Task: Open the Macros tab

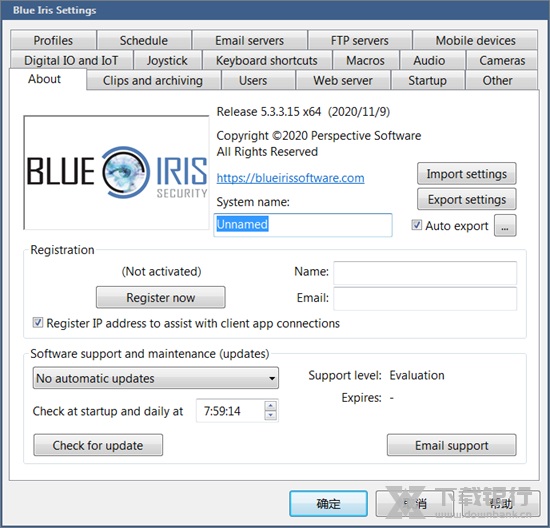Action: [x=365, y=60]
